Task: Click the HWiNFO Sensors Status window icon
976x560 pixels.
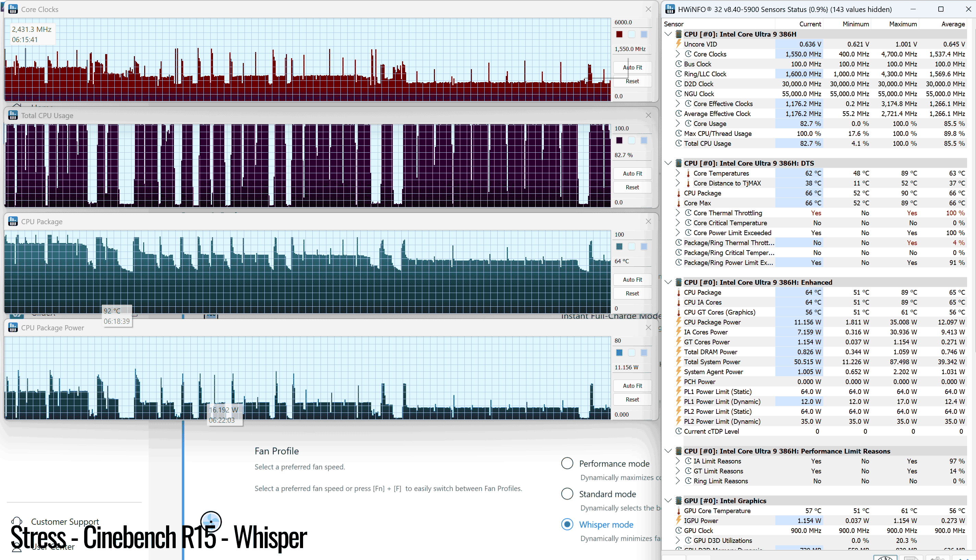Action: (670, 9)
